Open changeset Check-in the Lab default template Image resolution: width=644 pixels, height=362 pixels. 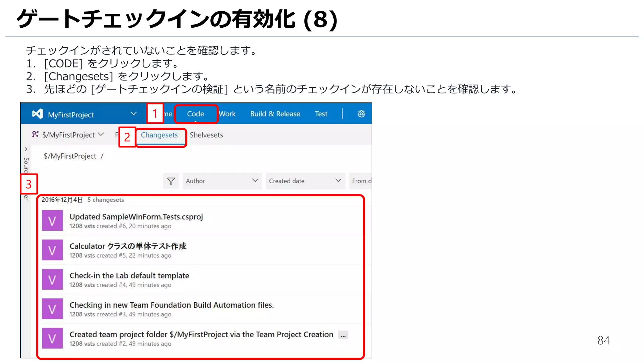point(129,276)
